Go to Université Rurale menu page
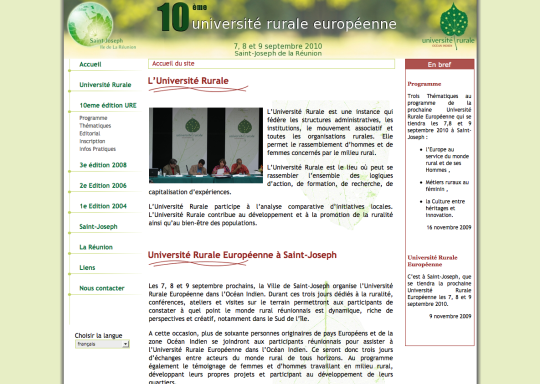This screenshot has width=540, height=384. pos(105,85)
